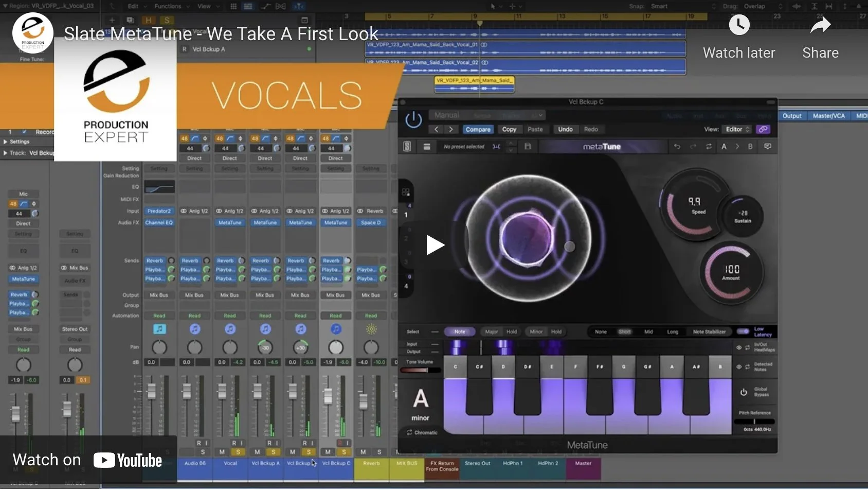Select A state in MetaTune
868x490 pixels.
[724, 147]
